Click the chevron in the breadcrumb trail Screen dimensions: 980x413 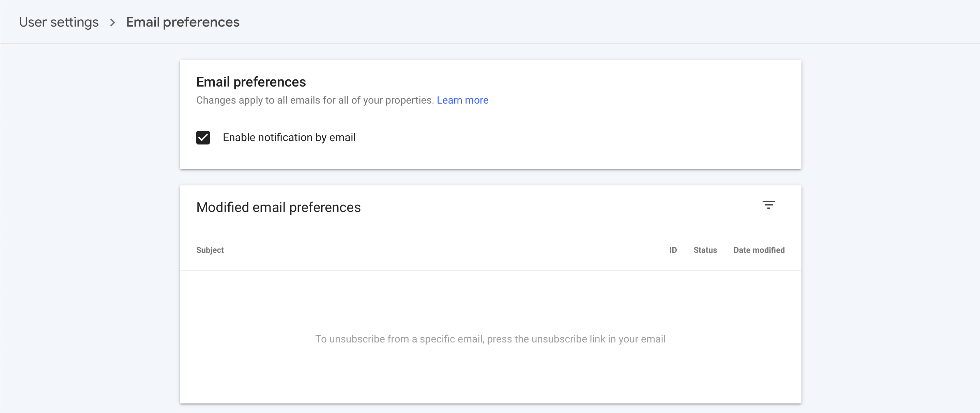click(112, 22)
